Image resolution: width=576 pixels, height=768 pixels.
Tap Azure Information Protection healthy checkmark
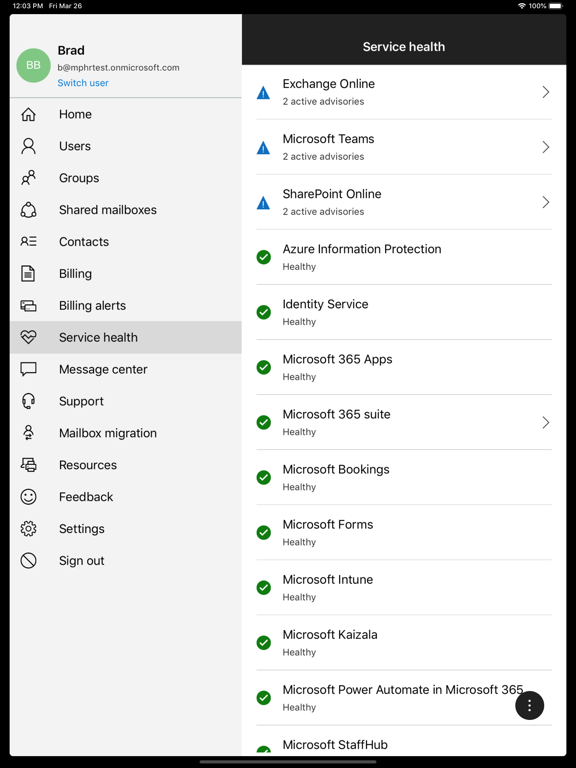pos(264,257)
